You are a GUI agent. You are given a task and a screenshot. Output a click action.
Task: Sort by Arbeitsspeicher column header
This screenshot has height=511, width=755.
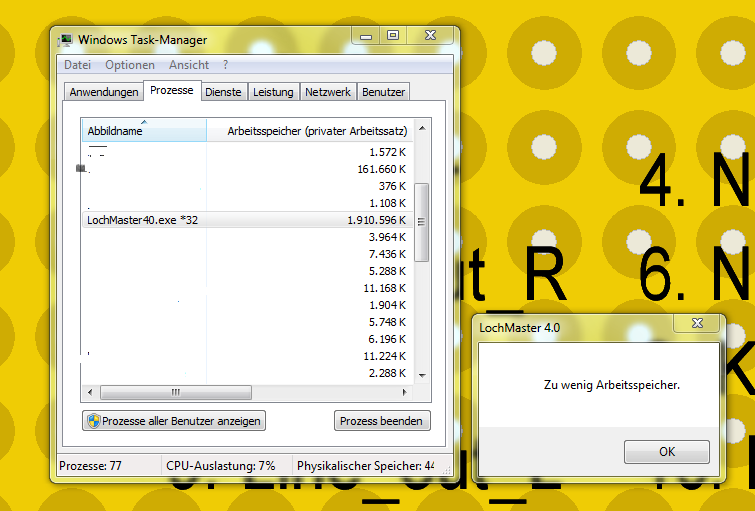point(310,131)
